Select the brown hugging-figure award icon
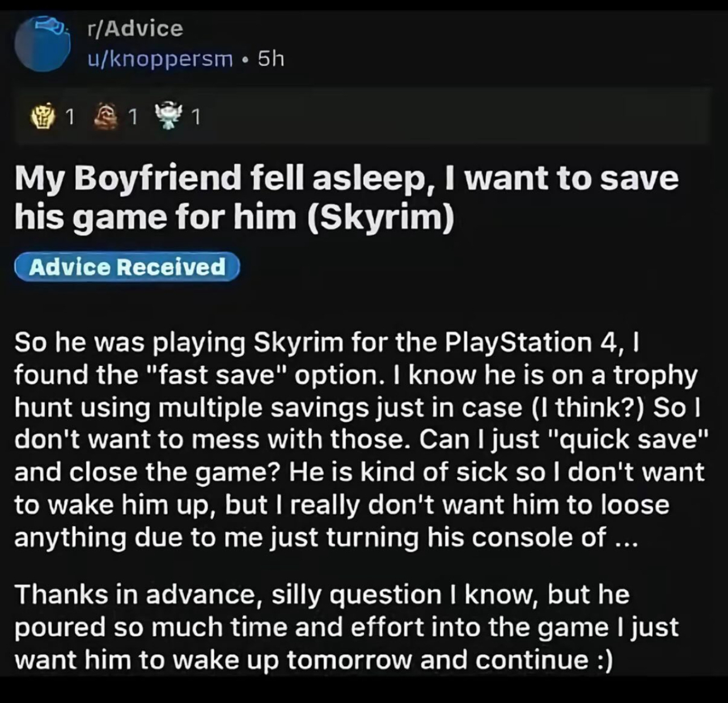Screen dimensions: 728x703 tap(107, 117)
